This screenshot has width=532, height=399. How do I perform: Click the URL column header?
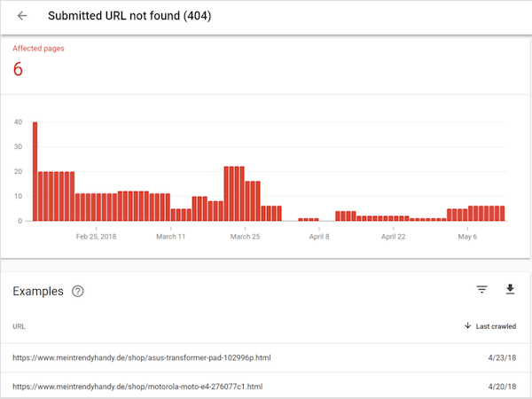click(19, 326)
